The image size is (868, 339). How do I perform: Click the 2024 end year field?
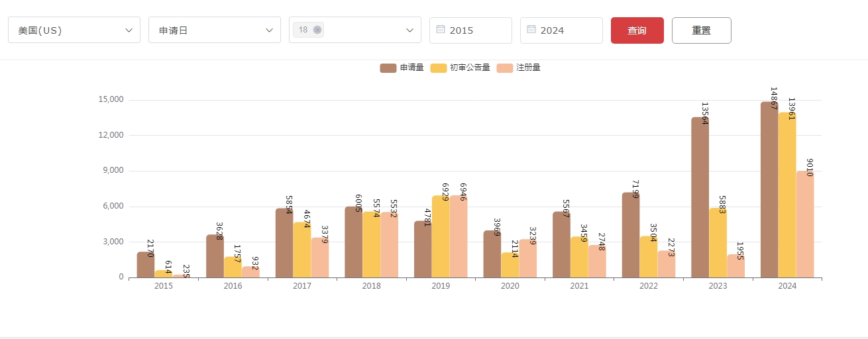tap(568, 30)
